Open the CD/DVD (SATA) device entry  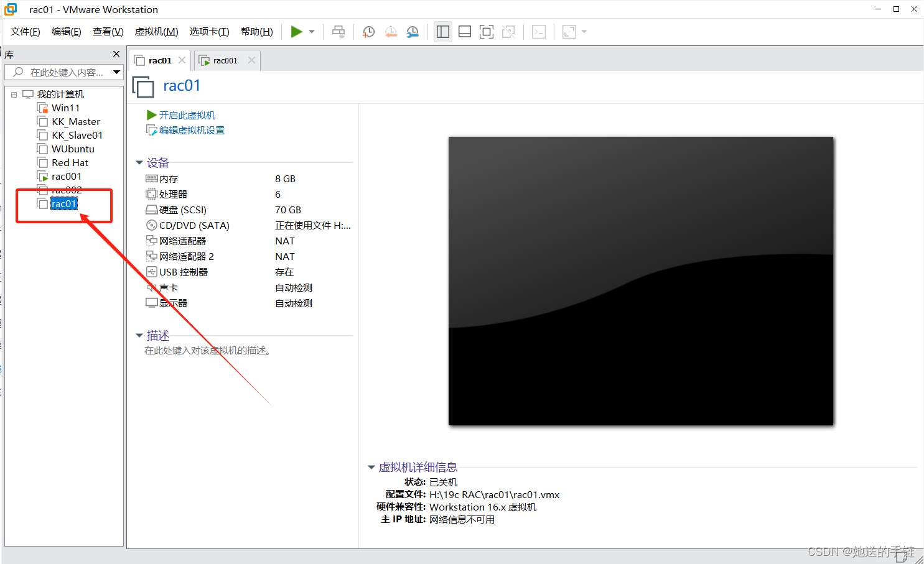tap(152, 225)
